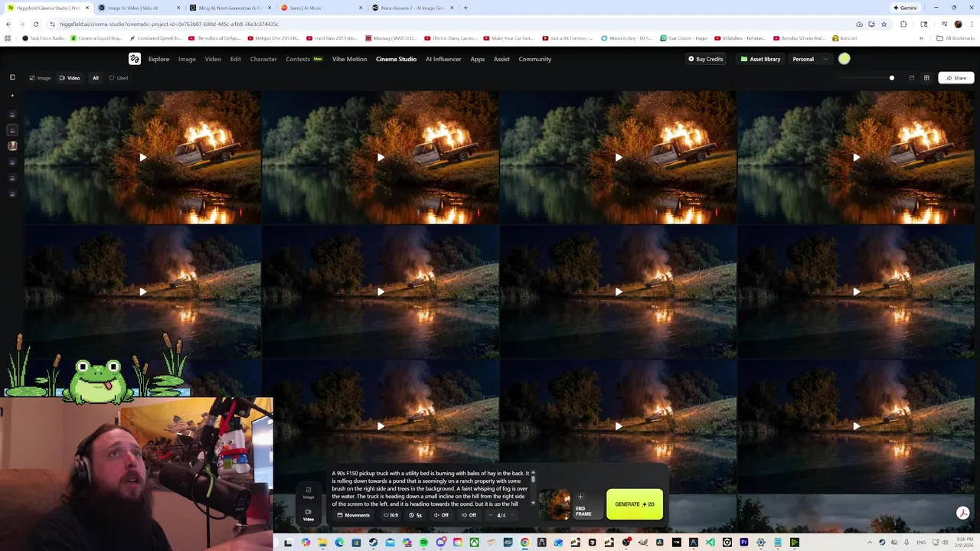Viewport: 980px width, 551px height.
Task: Switch to Kling AI browser tab
Action: point(230,8)
